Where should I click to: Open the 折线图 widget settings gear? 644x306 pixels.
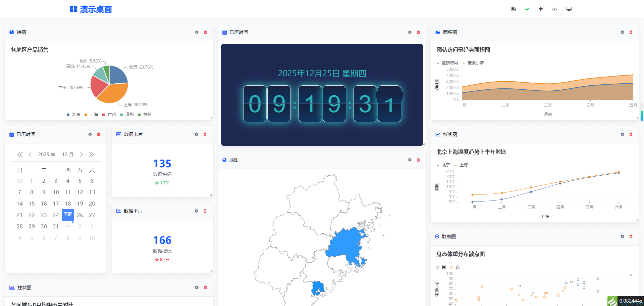click(622, 134)
